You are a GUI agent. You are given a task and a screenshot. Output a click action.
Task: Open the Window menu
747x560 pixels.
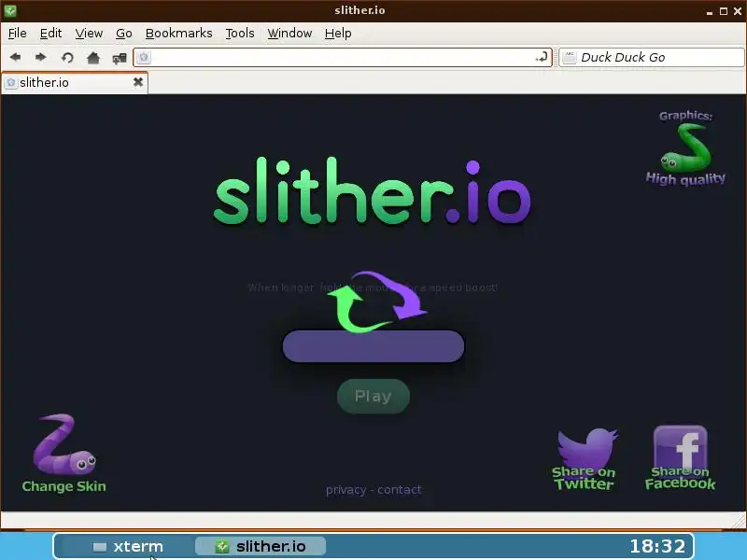coord(289,34)
